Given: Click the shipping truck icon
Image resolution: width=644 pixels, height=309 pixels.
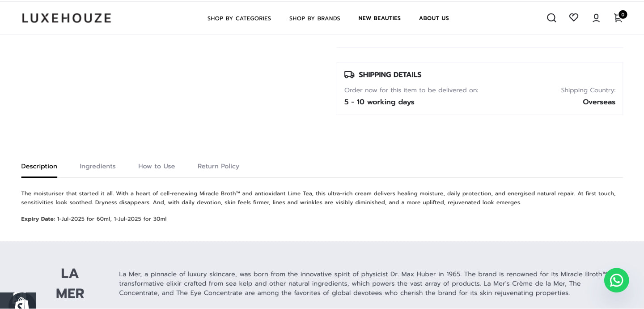Looking at the screenshot, I should pos(349,75).
